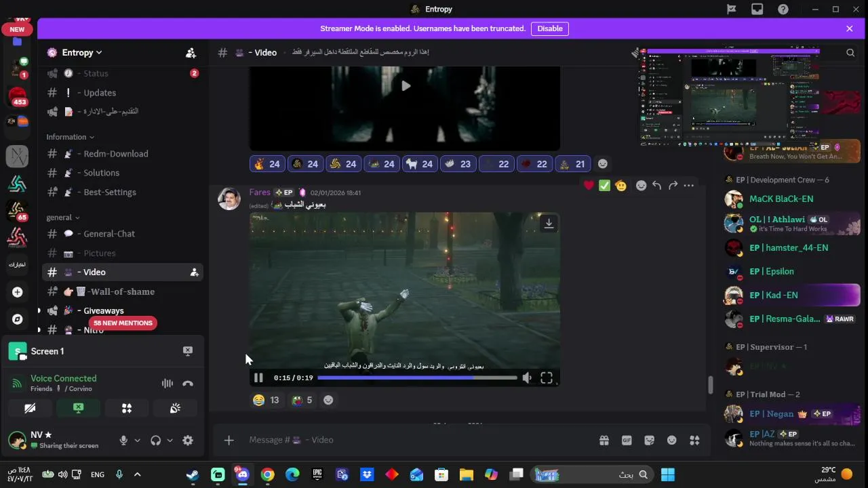This screenshot has width=868, height=488.
Task: Toggle the reaction showing 5
Action: (x=302, y=400)
